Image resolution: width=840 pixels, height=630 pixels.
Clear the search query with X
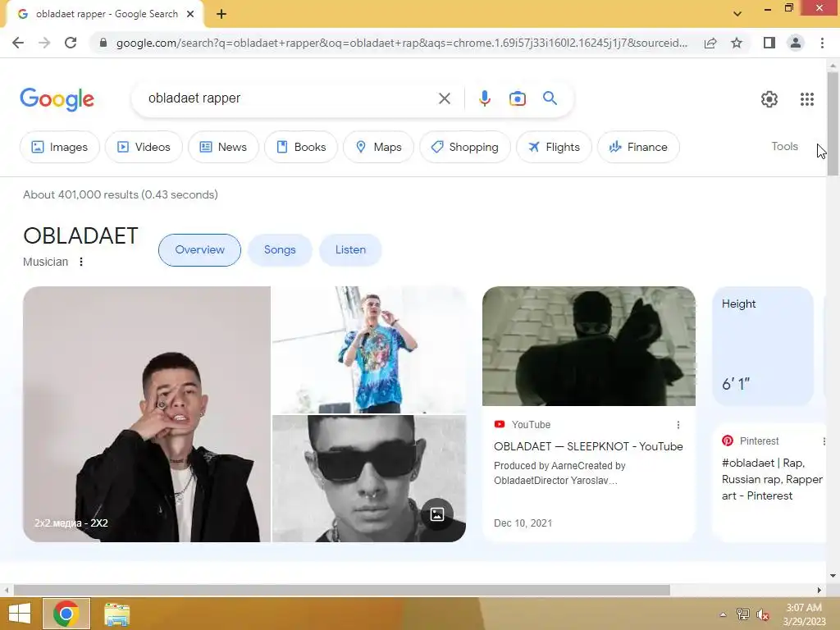(444, 98)
